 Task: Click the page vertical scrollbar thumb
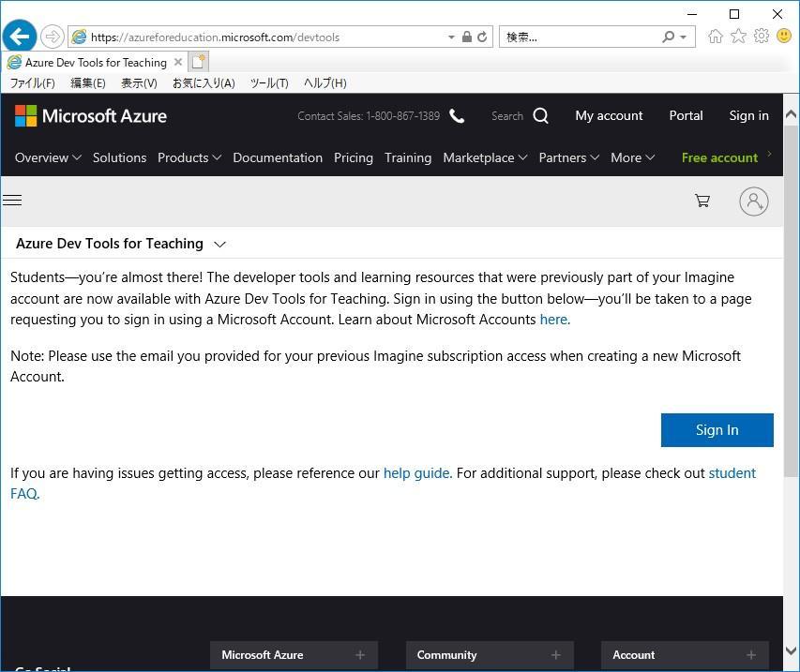[x=791, y=302]
